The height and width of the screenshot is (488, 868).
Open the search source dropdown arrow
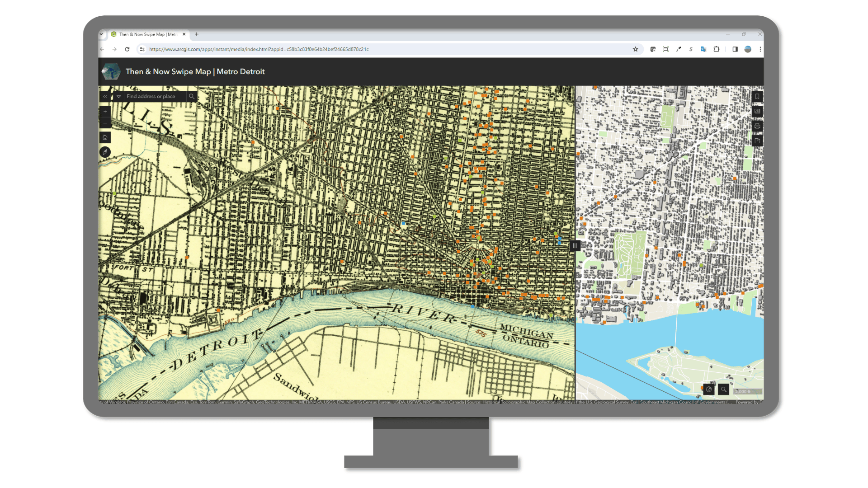point(119,96)
